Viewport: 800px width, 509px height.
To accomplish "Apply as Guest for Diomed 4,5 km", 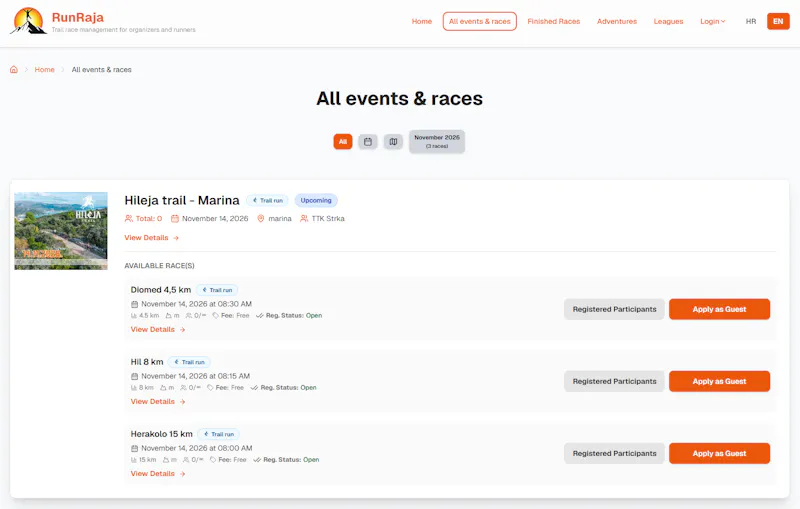I will 719,309.
